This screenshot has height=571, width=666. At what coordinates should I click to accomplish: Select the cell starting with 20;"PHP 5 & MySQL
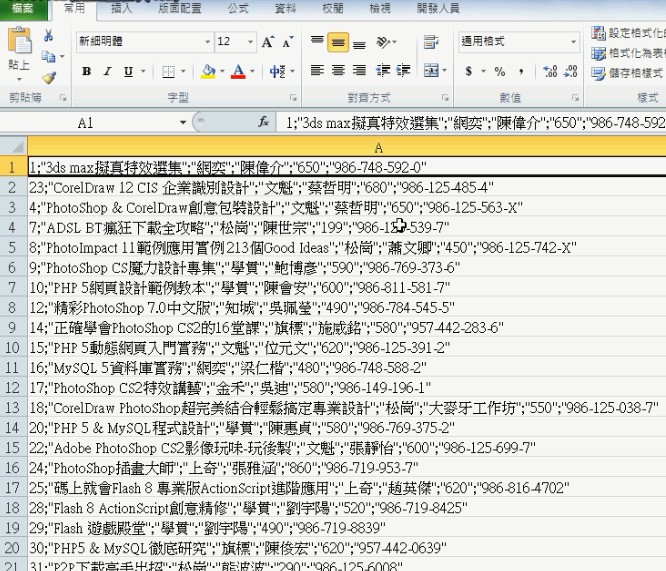point(347,428)
